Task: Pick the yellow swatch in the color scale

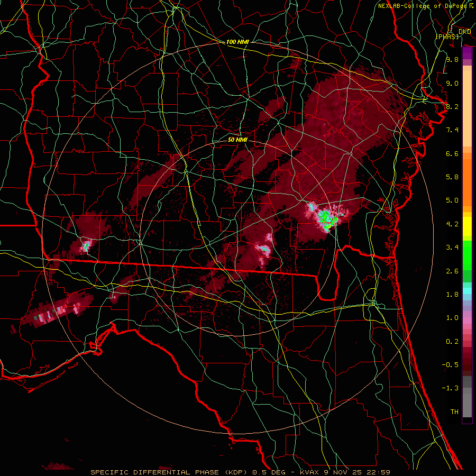Action: click(x=467, y=226)
